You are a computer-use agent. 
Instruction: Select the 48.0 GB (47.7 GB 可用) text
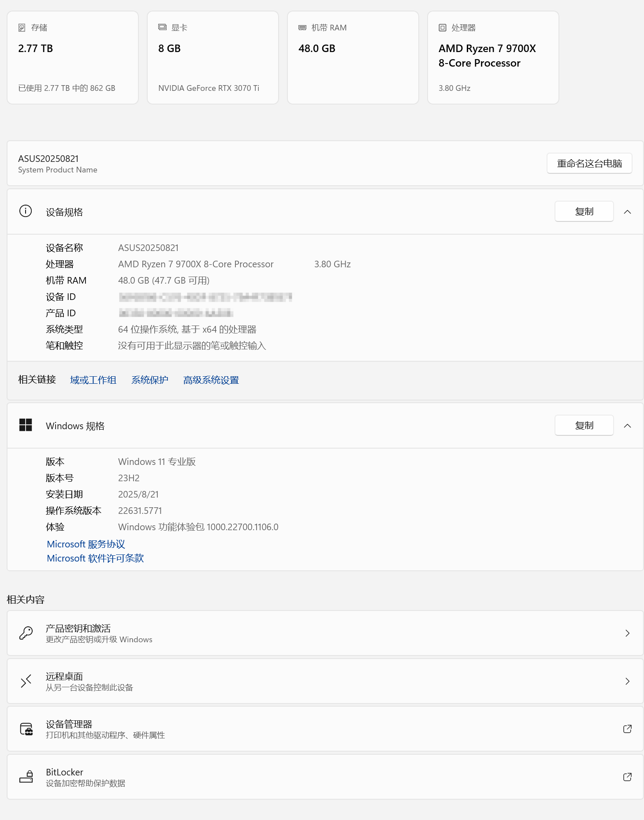tap(164, 281)
